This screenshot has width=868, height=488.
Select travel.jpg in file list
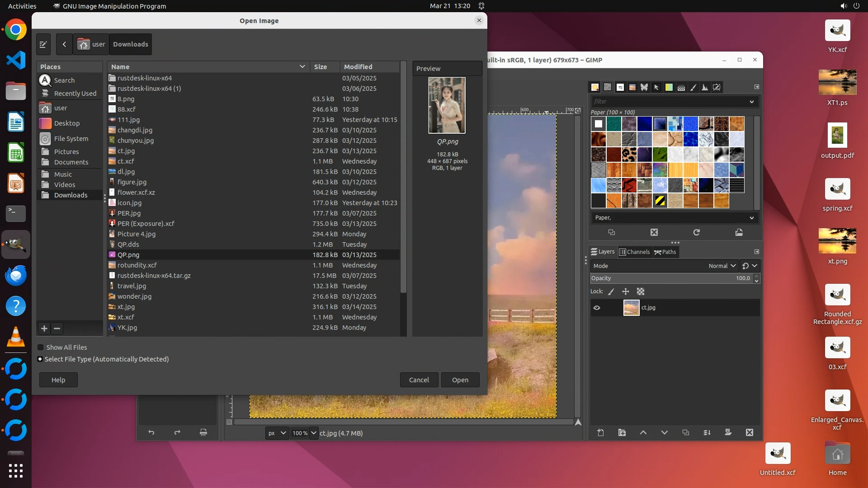(x=132, y=286)
